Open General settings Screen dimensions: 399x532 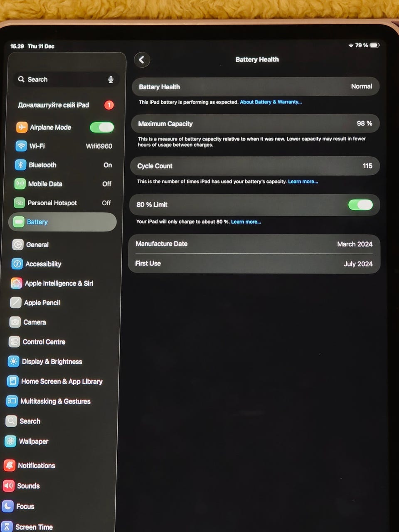click(x=62, y=245)
